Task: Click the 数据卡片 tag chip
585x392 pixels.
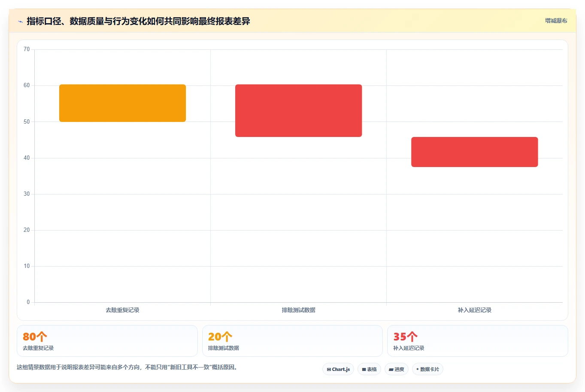Action: coord(427,369)
